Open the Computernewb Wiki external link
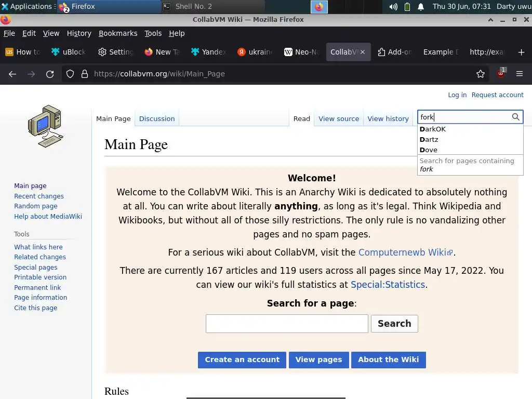The height and width of the screenshot is (399, 532). (405, 252)
